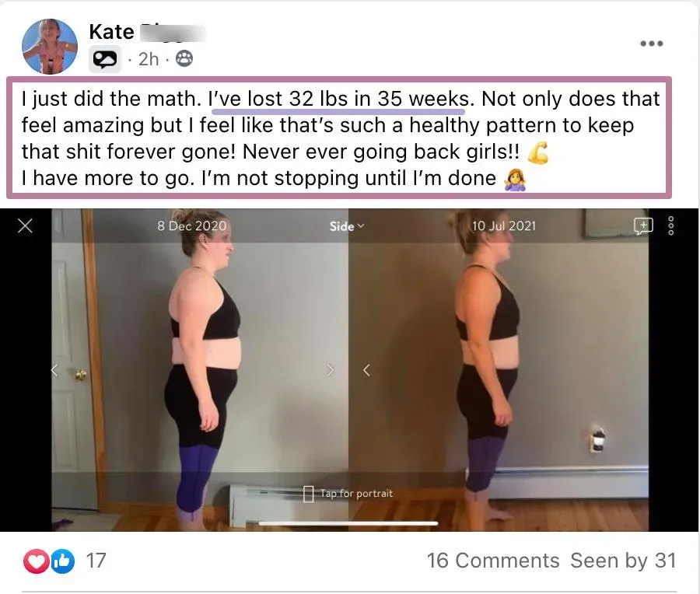Tap for portrait toggle

click(x=348, y=494)
